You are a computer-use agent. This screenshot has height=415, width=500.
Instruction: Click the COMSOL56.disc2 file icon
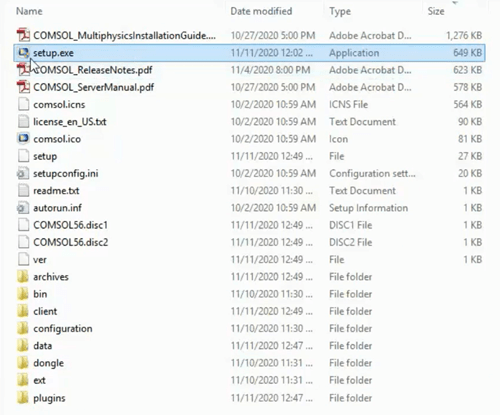tap(23, 242)
